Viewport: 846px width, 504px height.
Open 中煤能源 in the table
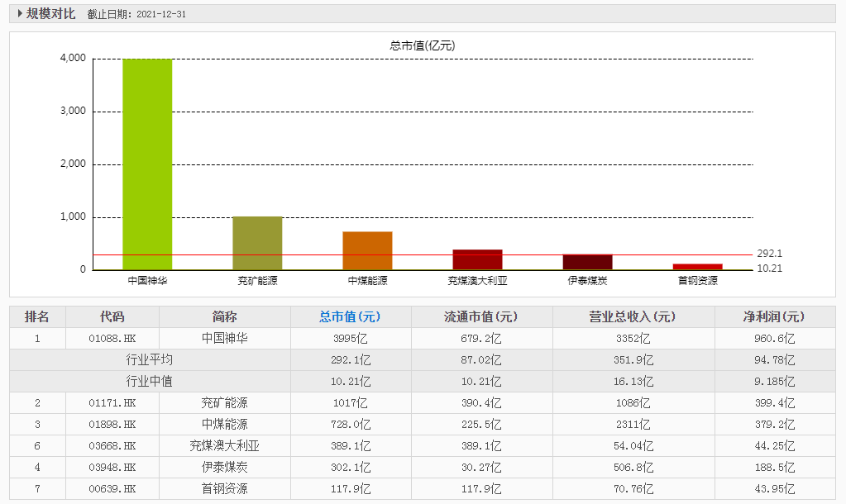pos(224,425)
